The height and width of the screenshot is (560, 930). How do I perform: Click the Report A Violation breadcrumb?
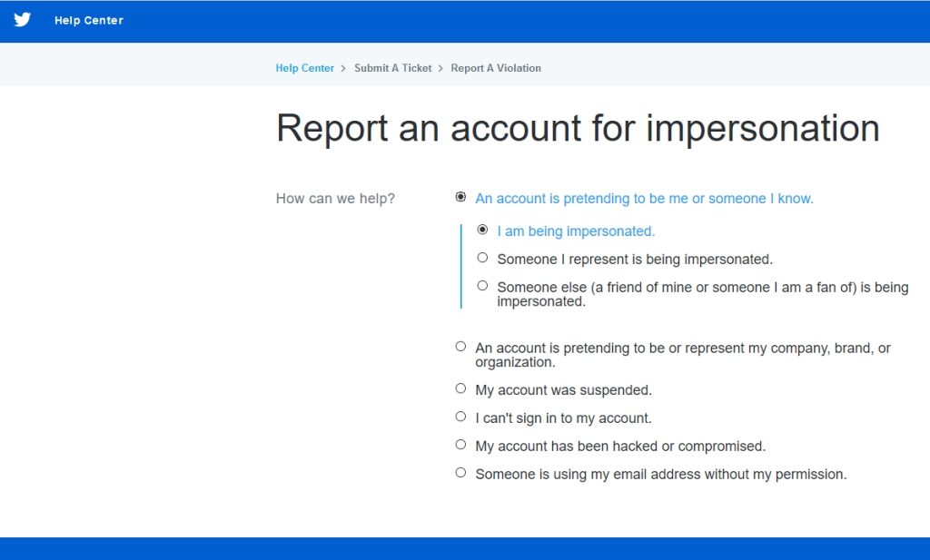click(495, 68)
